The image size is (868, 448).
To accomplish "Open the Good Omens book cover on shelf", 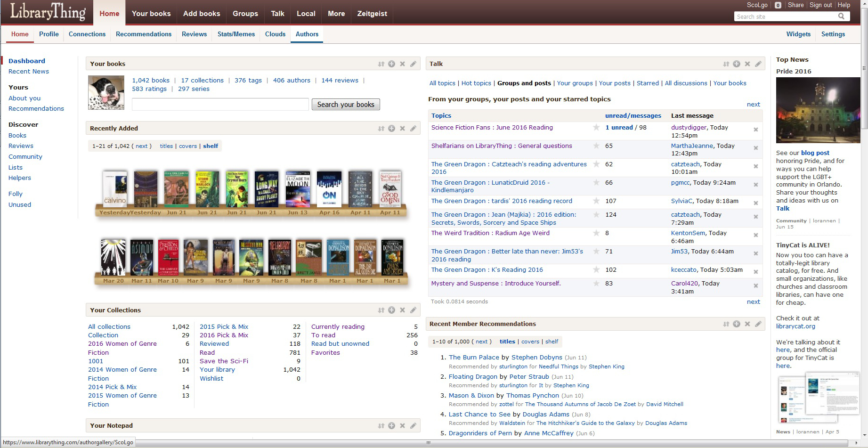I will point(390,188).
